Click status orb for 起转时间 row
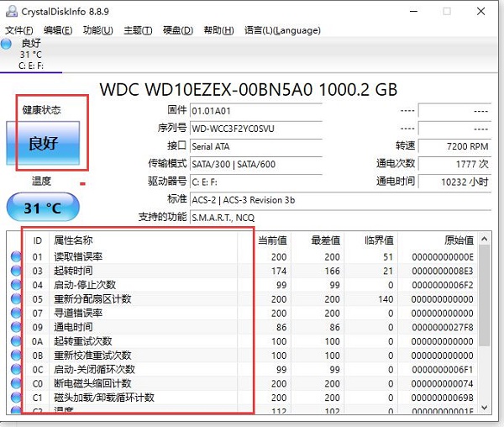Image resolution: width=504 pixels, height=427 pixels. coord(15,271)
